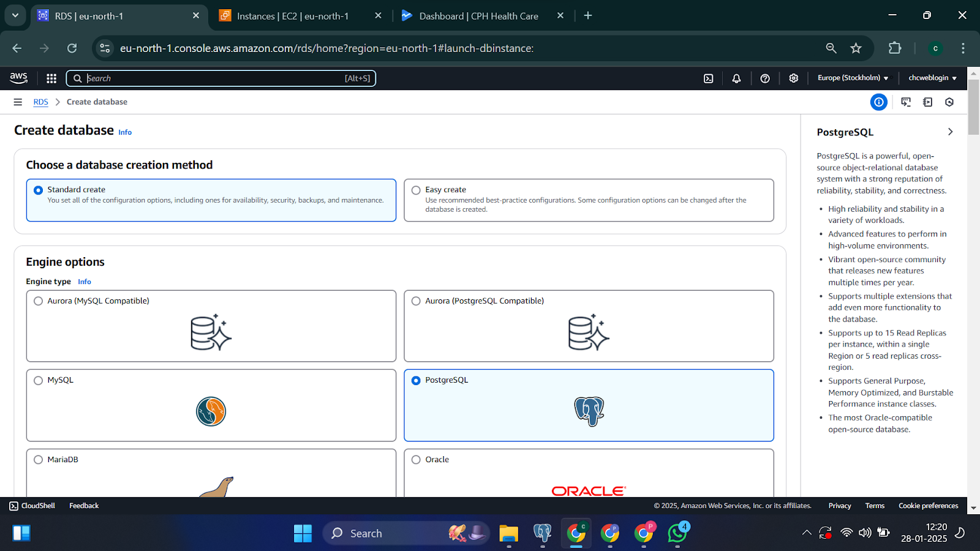Open File Explorer from the taskbar

[x=508, y=533]
